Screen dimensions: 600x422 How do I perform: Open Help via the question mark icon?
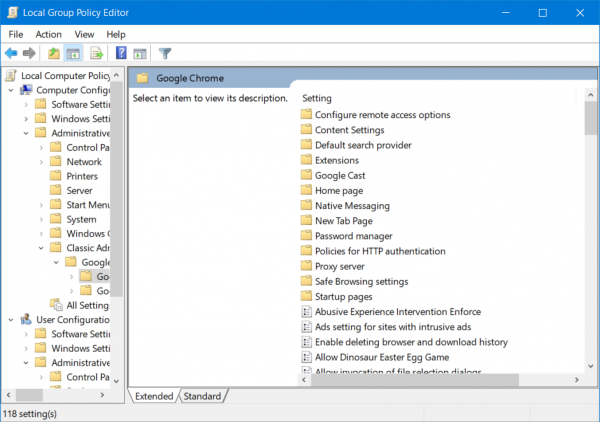pyautogui.click(x=121, y=53)
